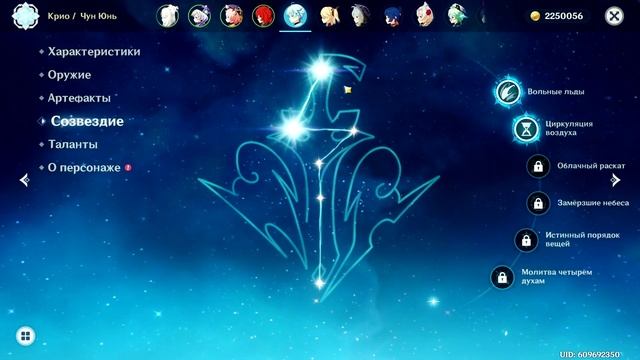
Task: Open the О персонаже section
Action: 84,168
